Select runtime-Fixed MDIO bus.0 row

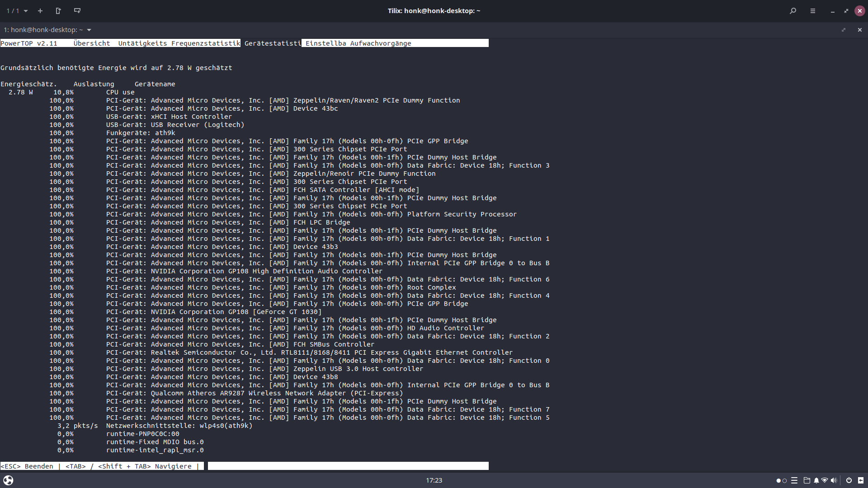pos(130,442)
